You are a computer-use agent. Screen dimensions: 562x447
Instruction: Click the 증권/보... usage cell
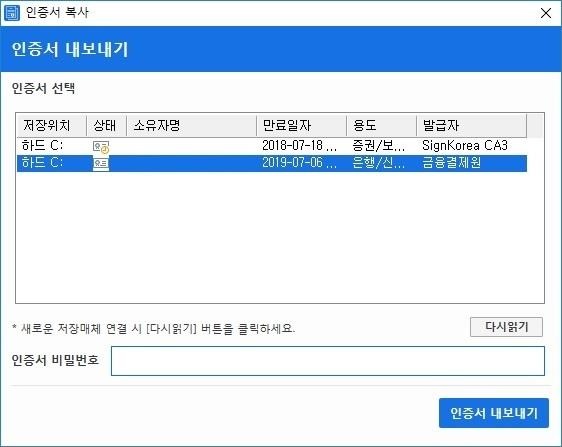pyautogui.click(x=378, y=146)
